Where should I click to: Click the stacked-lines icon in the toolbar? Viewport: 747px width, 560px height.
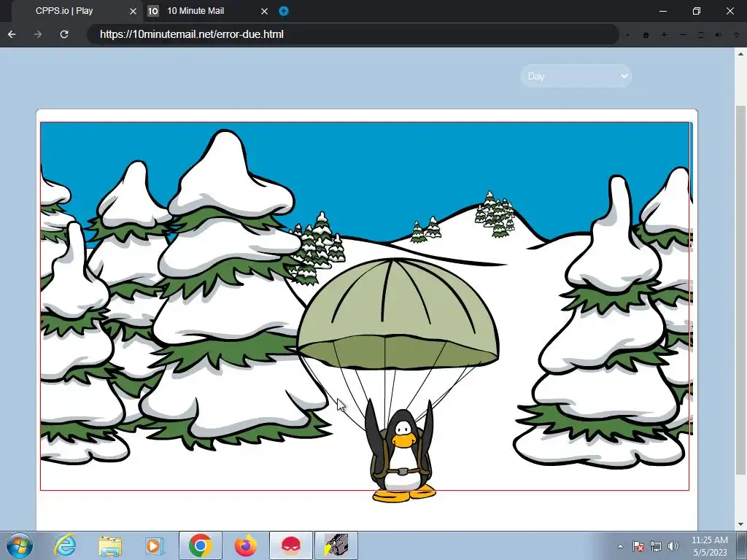pos(700,35)
